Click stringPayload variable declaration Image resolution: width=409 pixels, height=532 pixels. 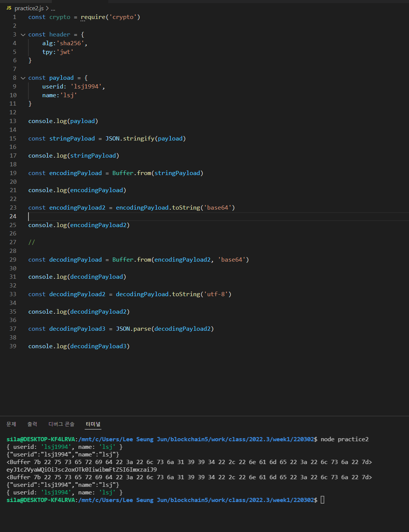[x=72, y=139]
